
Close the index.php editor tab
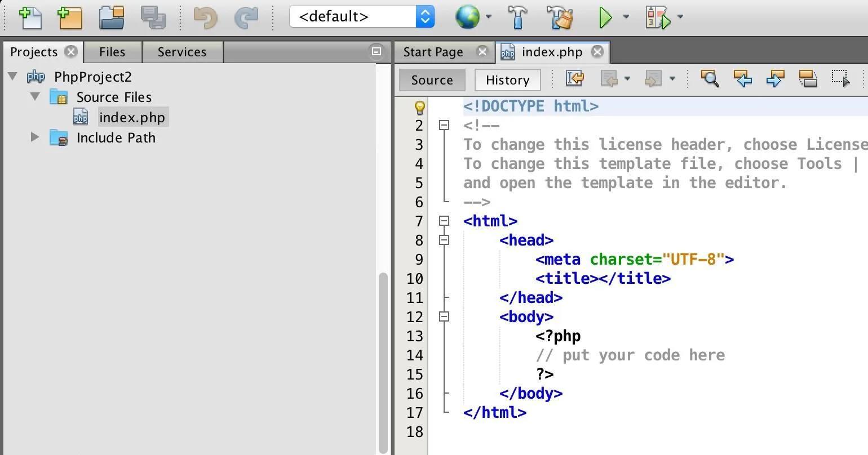pos(597,52)
